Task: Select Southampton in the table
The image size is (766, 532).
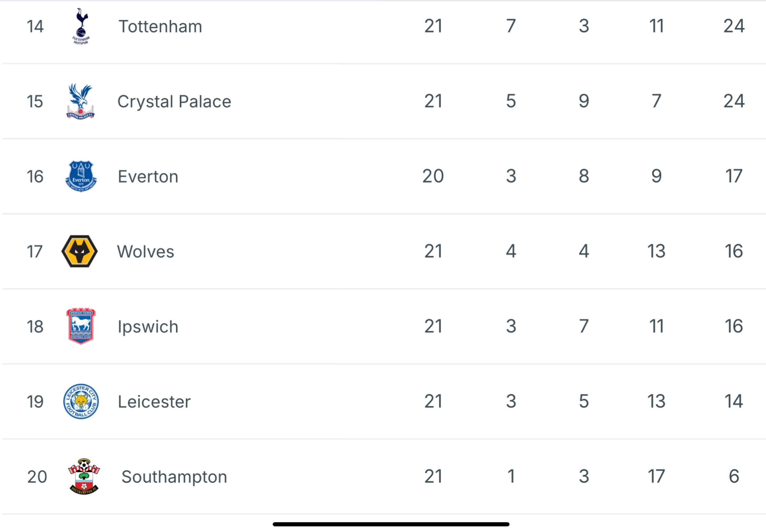Action: [x=174, y=477]
